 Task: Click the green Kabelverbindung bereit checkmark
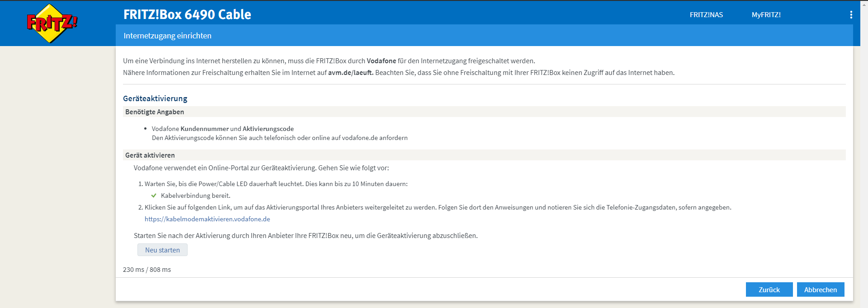154,196
